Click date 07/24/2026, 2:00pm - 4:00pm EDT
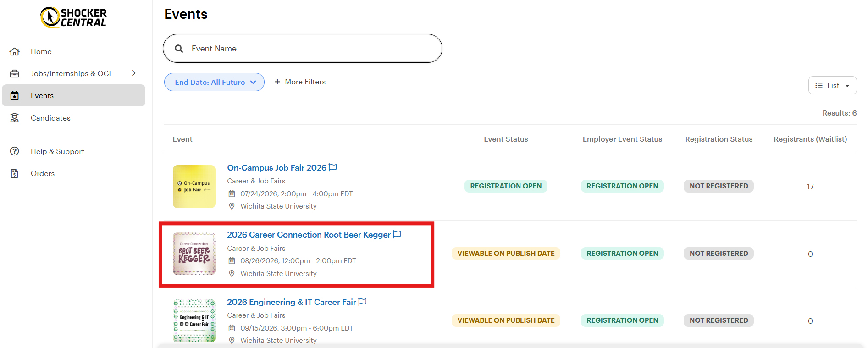 click(x=296, y=194)
